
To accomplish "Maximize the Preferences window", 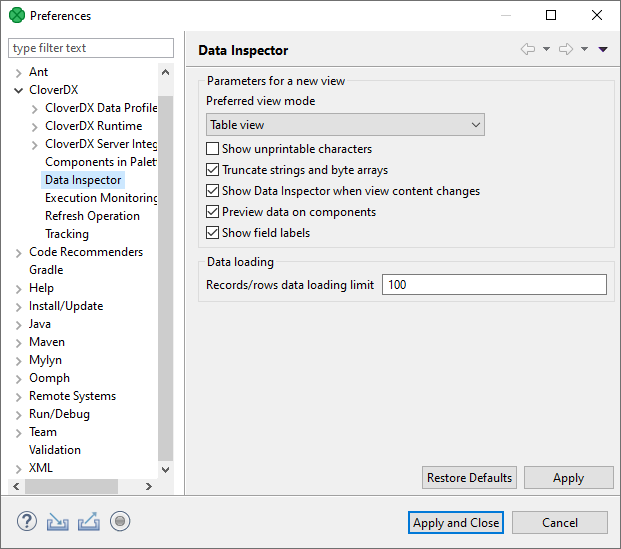I will point(551,15).
